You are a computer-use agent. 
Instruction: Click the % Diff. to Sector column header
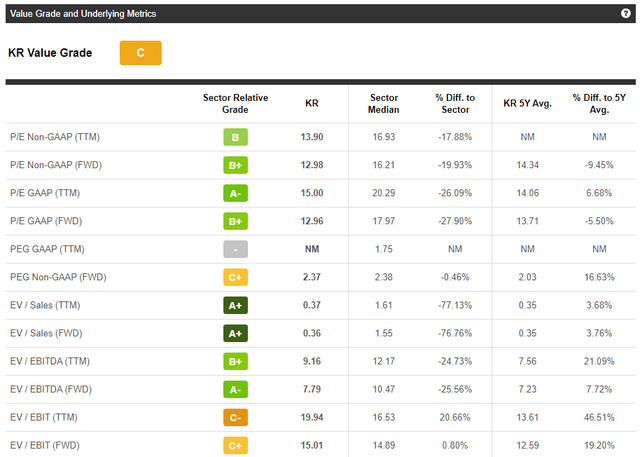pyautogui.click(x=455, y=103)
